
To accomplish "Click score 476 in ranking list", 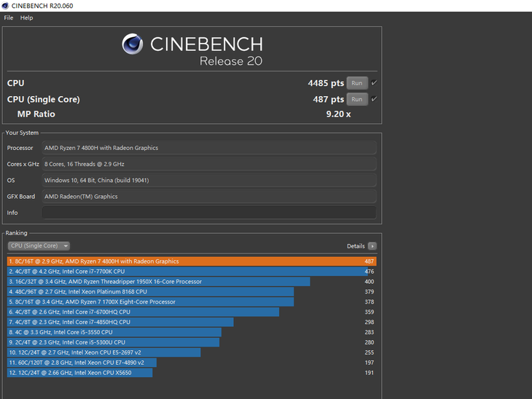I will tap(369, 272).
